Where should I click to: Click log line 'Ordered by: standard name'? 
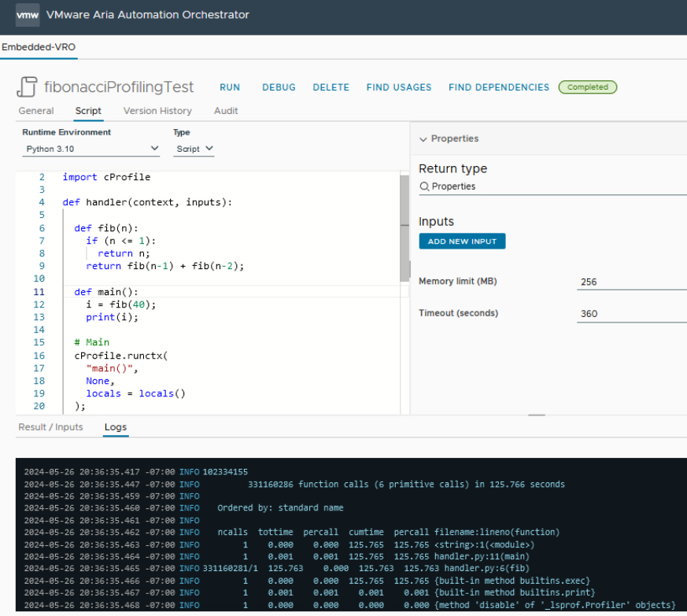click(280, 507)
